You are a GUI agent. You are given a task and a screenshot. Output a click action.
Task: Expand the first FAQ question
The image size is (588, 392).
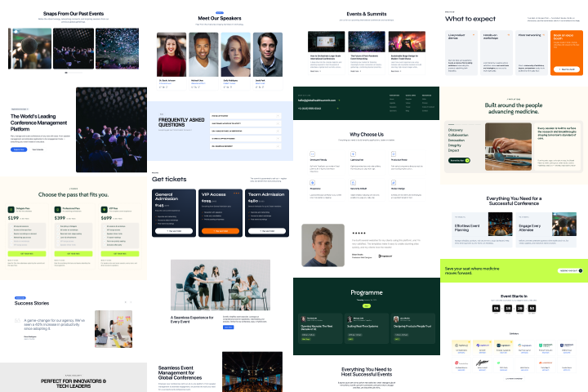pos(245,116)
